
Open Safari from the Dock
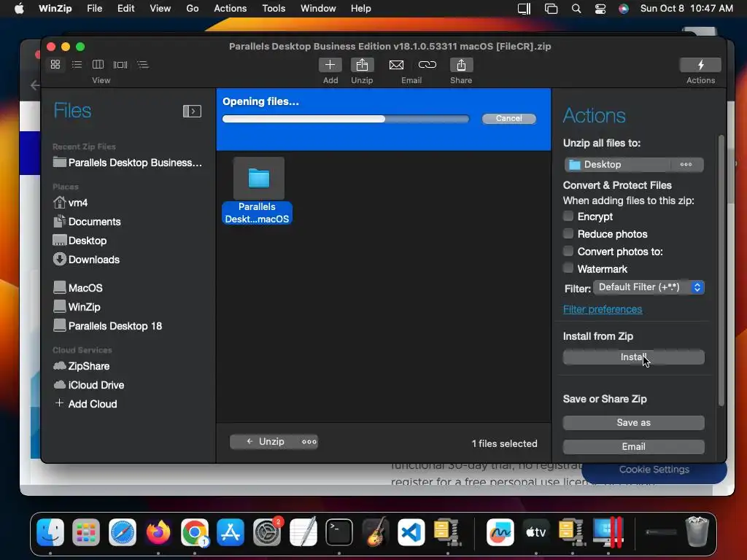coord(123,532)
